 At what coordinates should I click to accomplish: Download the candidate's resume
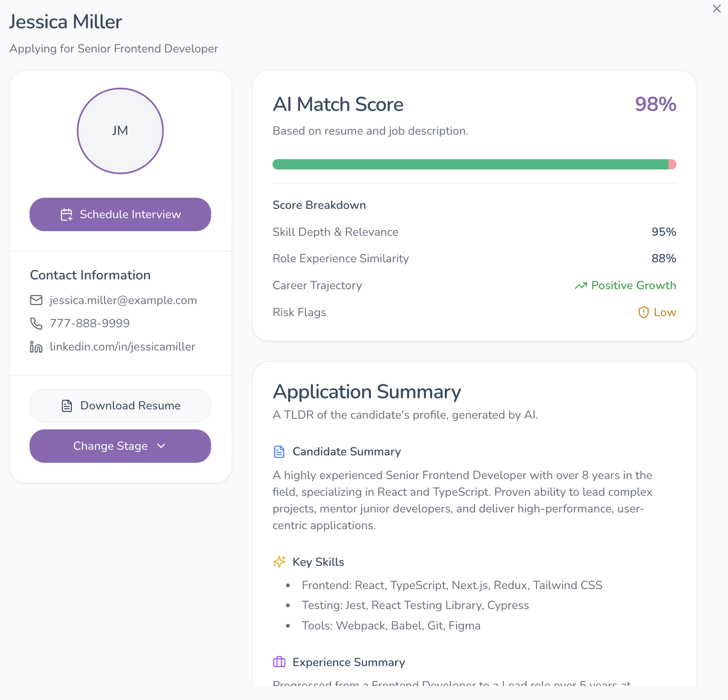click(x=120, y=406)
